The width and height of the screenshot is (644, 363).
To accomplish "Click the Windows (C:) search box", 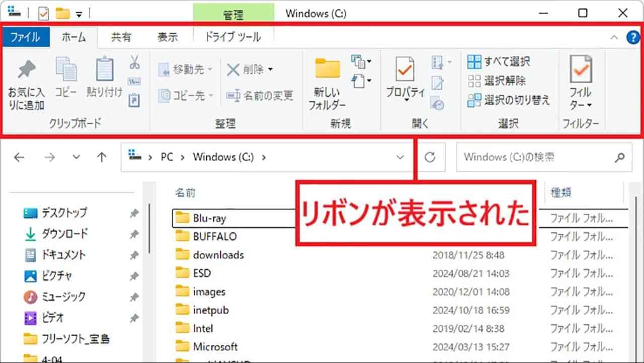I will [536, 158].
